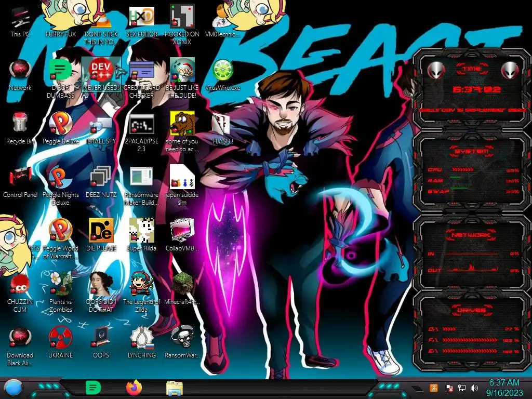Open the Control Panel desktop icon
The height and width of the screenshot is (399, 532).
20,182
